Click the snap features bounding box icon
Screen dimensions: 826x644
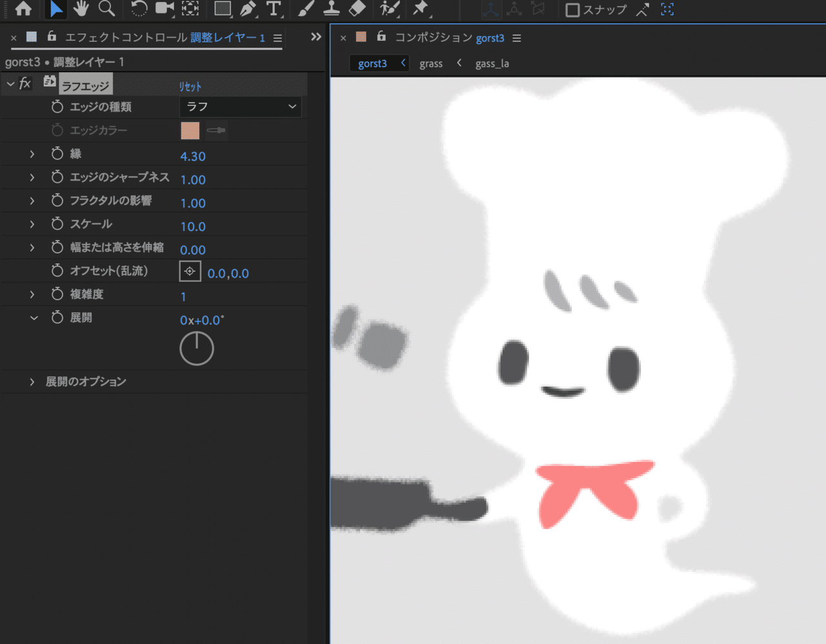(667, 10)
